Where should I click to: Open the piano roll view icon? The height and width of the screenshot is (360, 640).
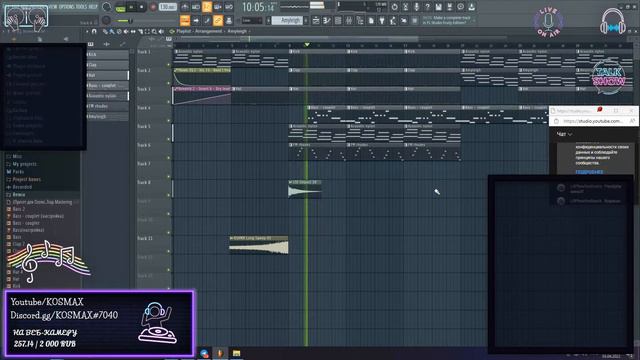click(x=327, y=20)
